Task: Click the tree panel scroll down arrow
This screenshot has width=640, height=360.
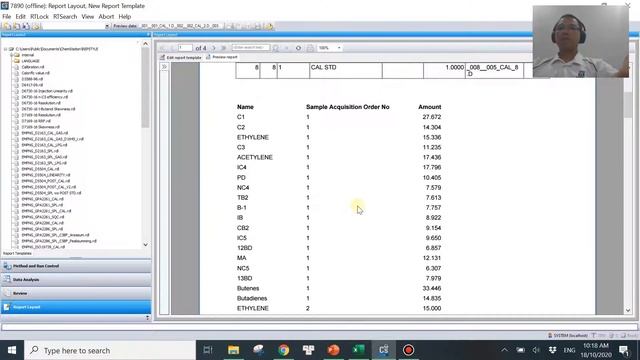Action: click(x=146, y=244)
